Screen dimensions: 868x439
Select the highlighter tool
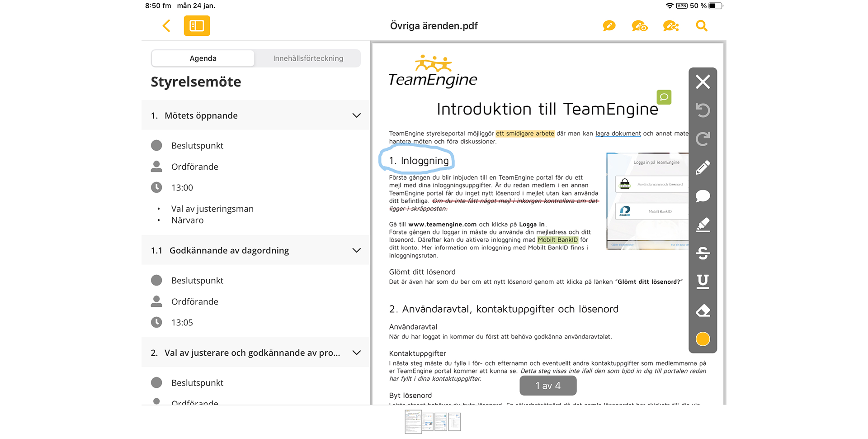[703, 224]
